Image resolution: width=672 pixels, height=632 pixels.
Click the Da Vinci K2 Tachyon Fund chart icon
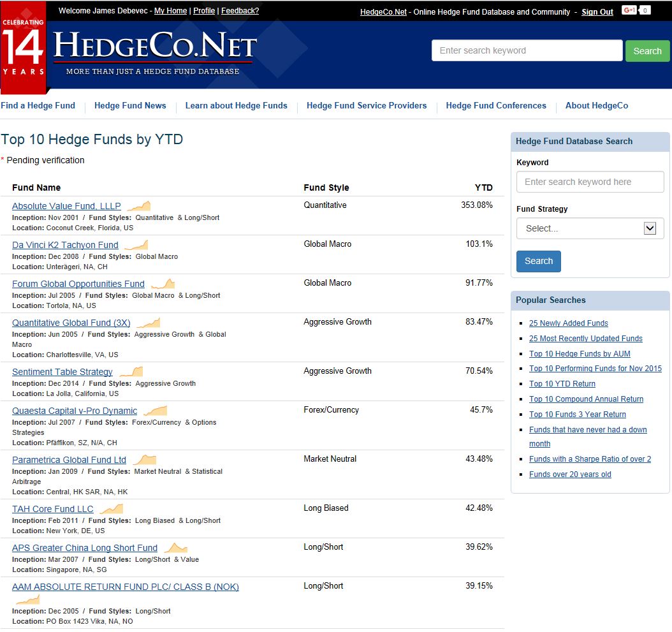point(136,246)
